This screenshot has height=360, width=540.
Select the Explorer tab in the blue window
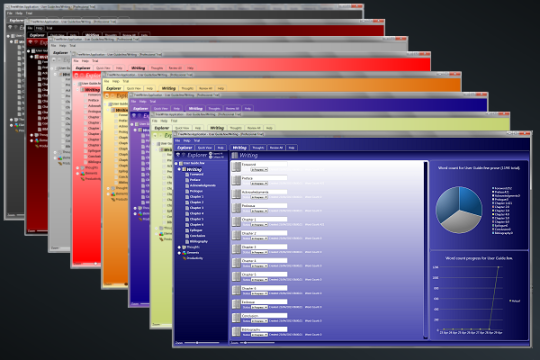pos(185,148)
